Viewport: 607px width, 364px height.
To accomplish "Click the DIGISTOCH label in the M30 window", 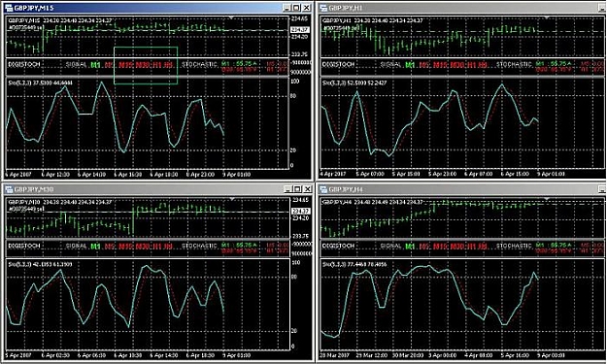I will [x=24, y=246].
